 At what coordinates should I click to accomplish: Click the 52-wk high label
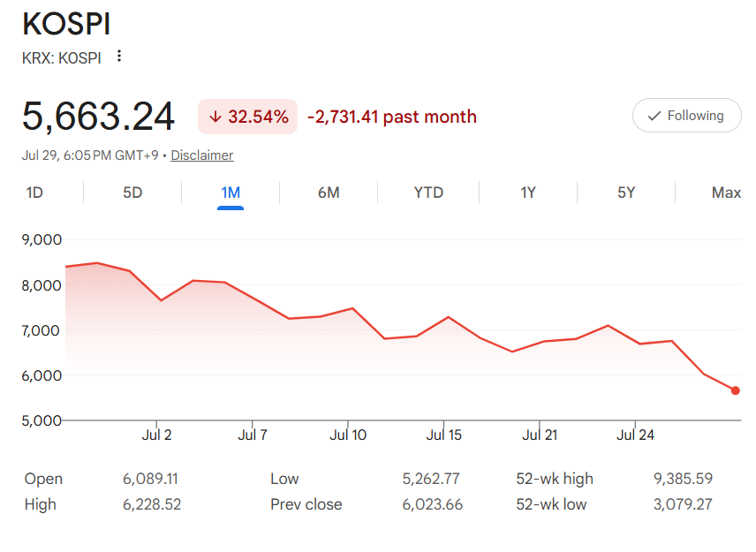point(555,479)
